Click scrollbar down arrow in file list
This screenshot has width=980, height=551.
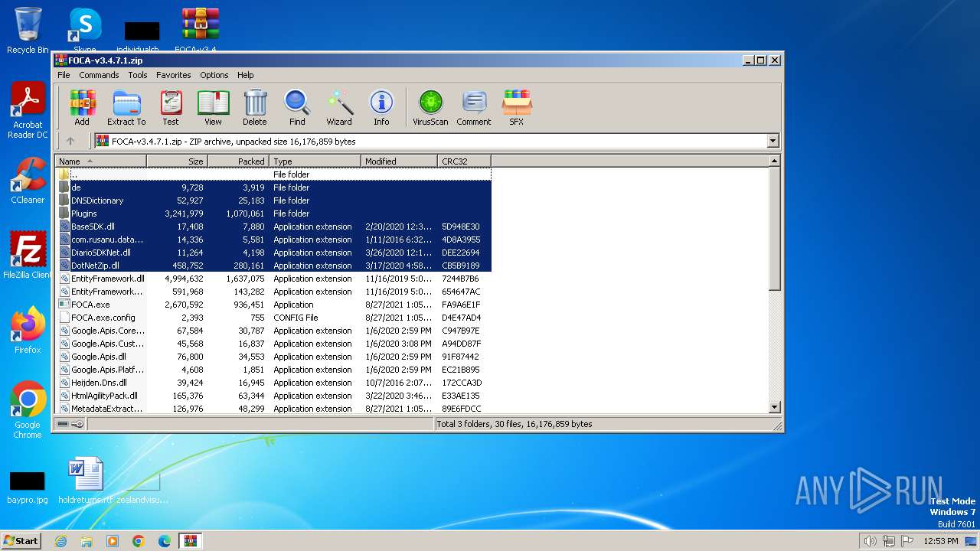tap(774, 408)
